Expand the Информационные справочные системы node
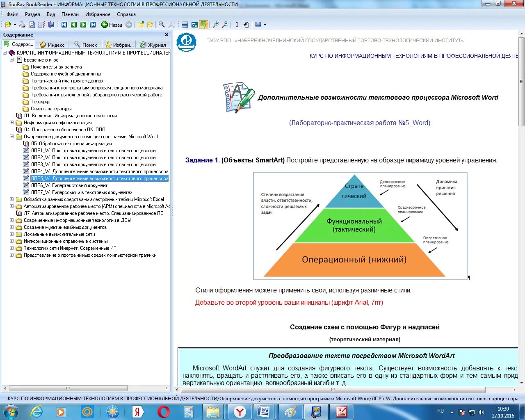The image size is (525, 420). pos(12,241)
